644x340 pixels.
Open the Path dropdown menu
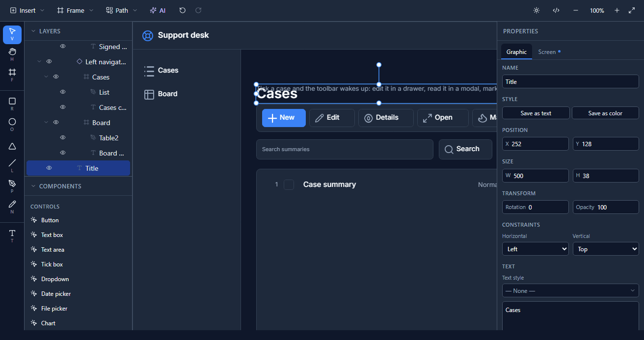click(x=121, y=10)
